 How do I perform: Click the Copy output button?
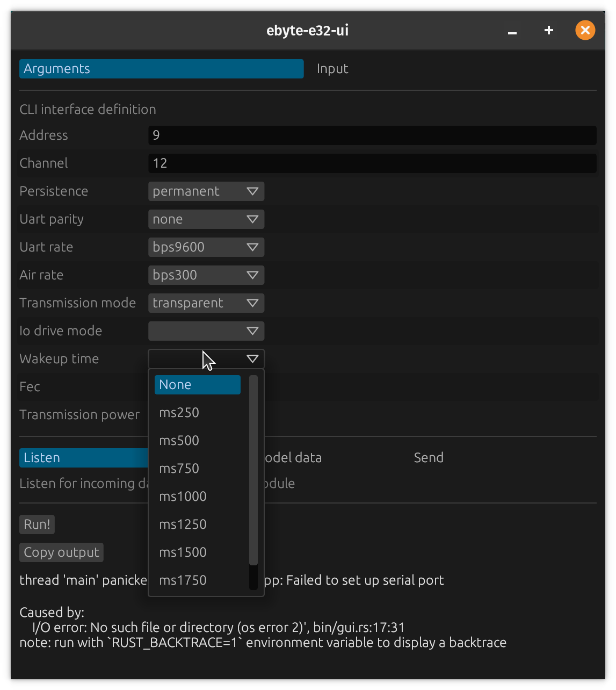click(x=61, y=552)
